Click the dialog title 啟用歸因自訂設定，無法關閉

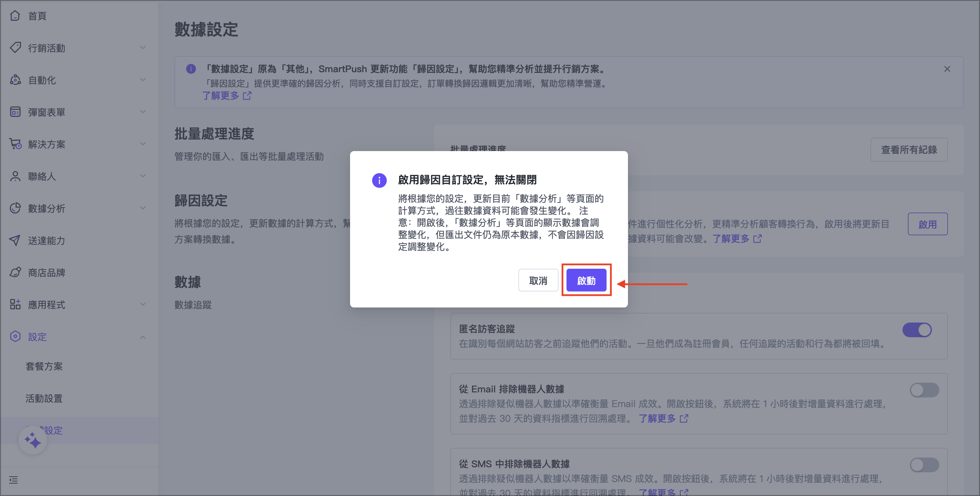[467, 180]
